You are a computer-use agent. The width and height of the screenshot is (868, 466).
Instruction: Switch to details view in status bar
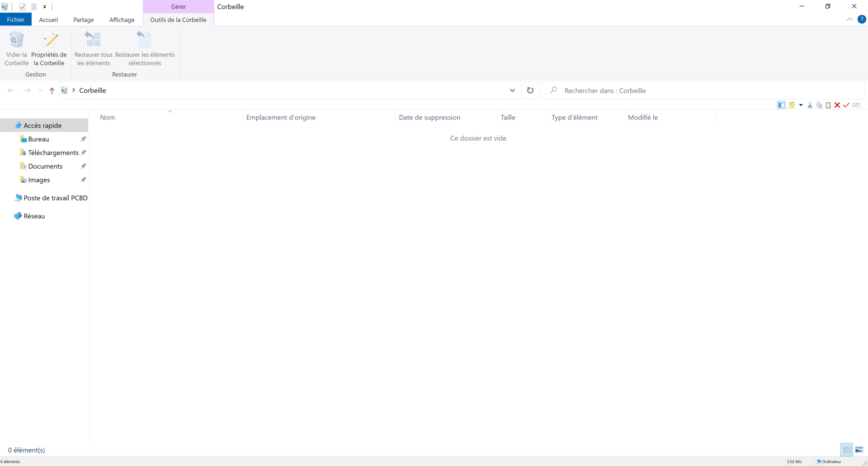point(847,450)
